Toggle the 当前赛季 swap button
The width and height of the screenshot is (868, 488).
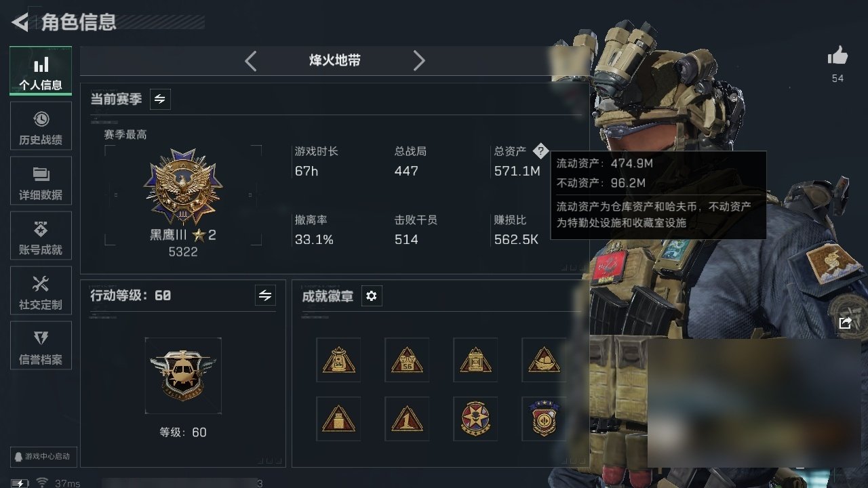point(160,99)
